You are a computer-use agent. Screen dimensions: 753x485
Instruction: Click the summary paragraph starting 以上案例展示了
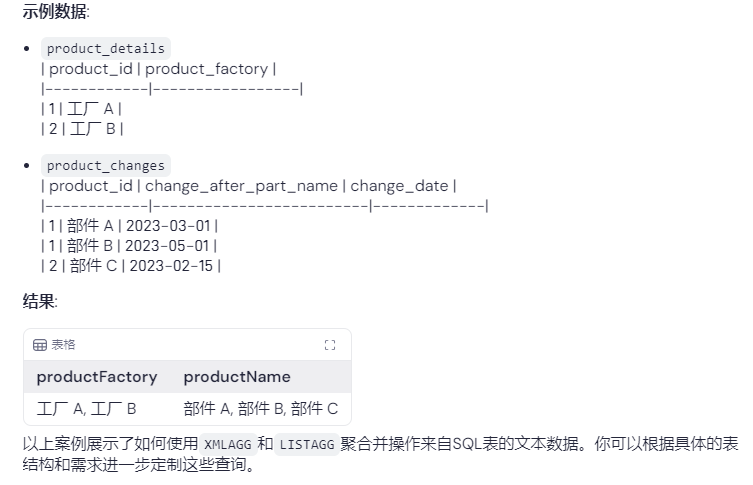pos(380,454)
